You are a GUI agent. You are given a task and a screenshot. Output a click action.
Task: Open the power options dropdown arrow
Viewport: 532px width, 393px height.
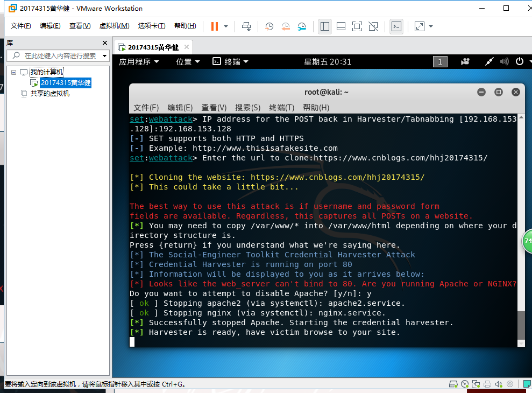tap(226, 26)
